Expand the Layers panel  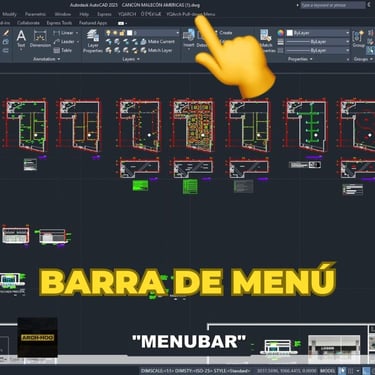tap(130, 59)
